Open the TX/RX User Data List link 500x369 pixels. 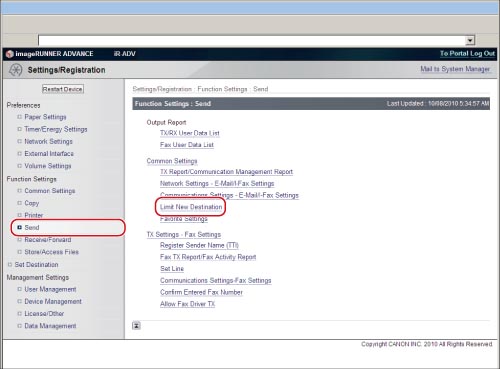(190, 133)
